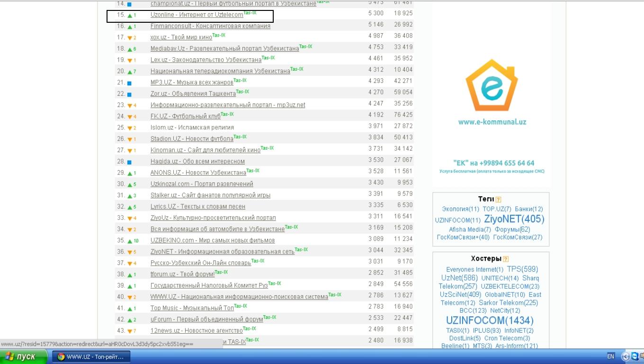Filter by hoster TPS(599)
644x364 pixels.
coord(522,269)
